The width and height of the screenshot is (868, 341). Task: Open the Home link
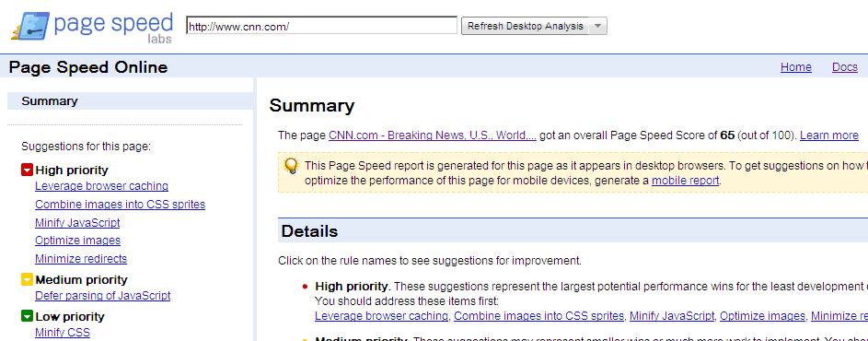pos(796,67)
